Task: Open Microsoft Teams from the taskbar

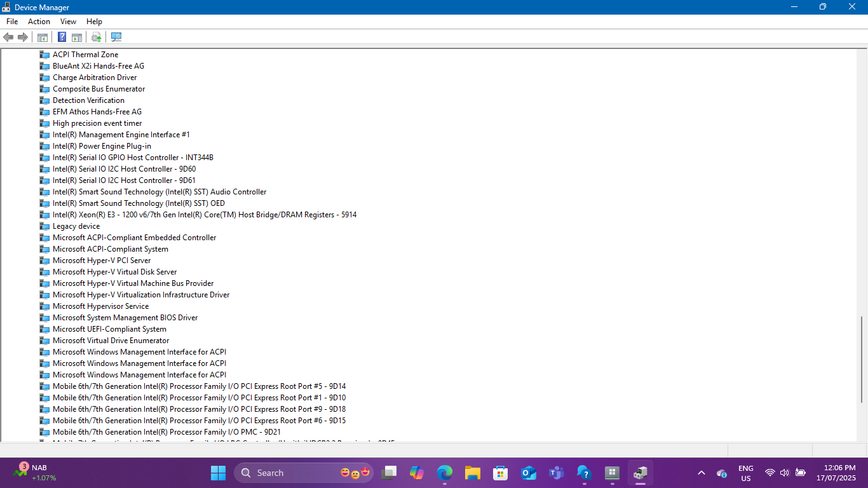Action: coord(557,473)
